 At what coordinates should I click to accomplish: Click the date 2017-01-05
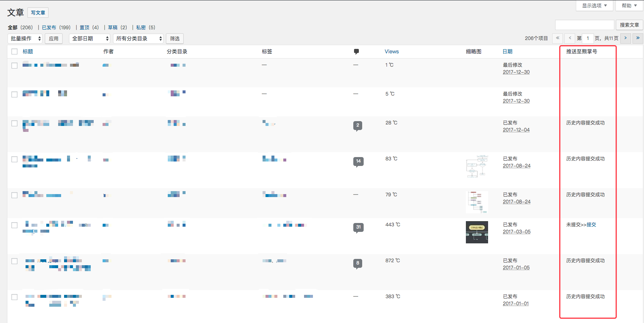[516, 268]
